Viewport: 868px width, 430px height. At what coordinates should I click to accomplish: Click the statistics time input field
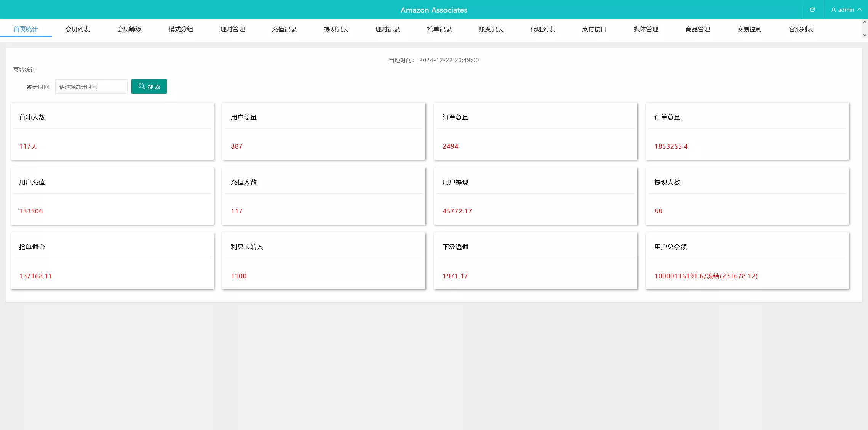click(x=91, y=87)
